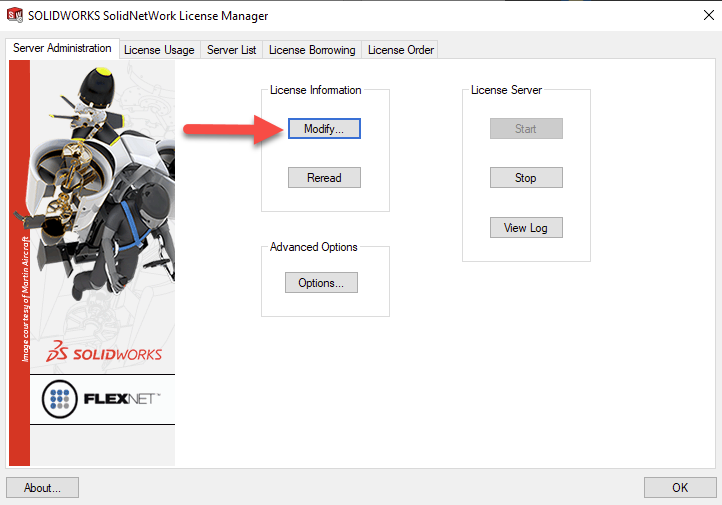Go to the License Borrowing tab
Image resolution: width=722 pixels, height=505 pixels.
(311, 50)
